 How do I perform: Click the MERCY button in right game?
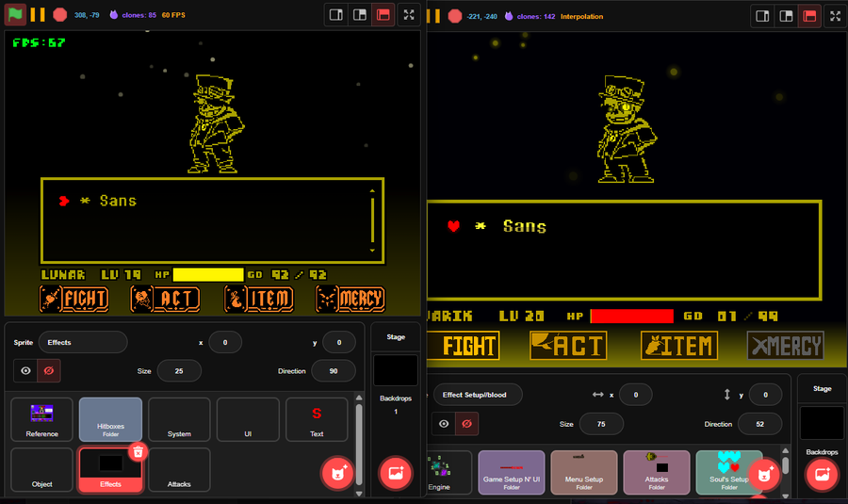tap(785, 346)
